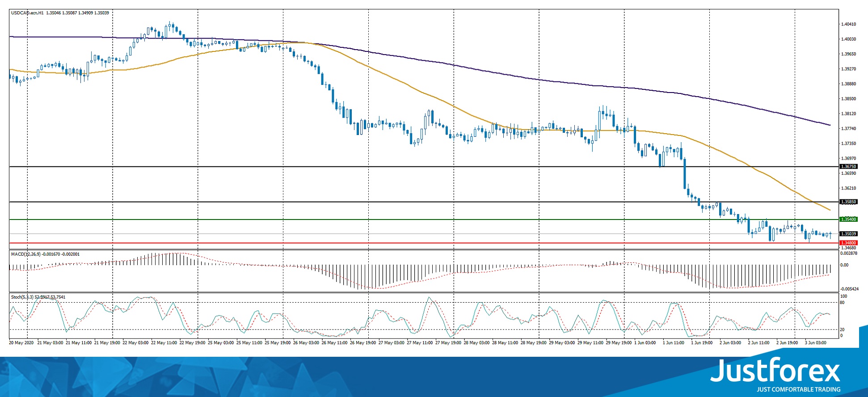Click the 1.35850 horizontal level price tag
This screenshot has width=868, height=397.
coord(848,202)
